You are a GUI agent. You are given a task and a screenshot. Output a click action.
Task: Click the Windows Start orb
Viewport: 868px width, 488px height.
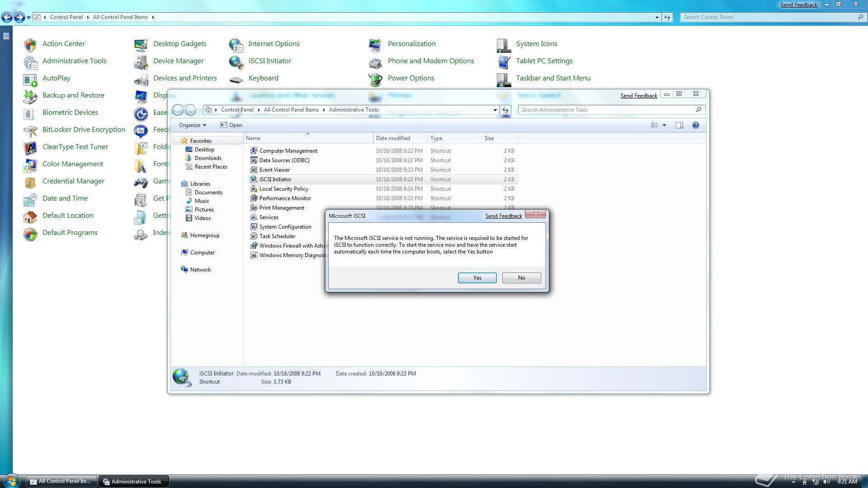click(12, 481)
